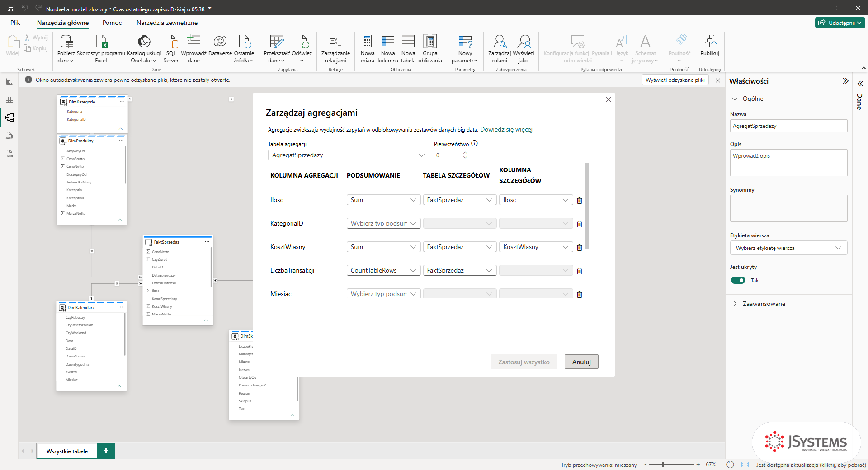Click Nazwa field AgregatSprzedazy
Screen dimensions: 868x470
788,126
